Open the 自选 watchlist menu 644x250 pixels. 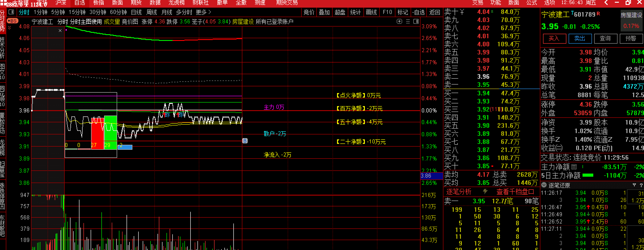click(x=80, y=3)
